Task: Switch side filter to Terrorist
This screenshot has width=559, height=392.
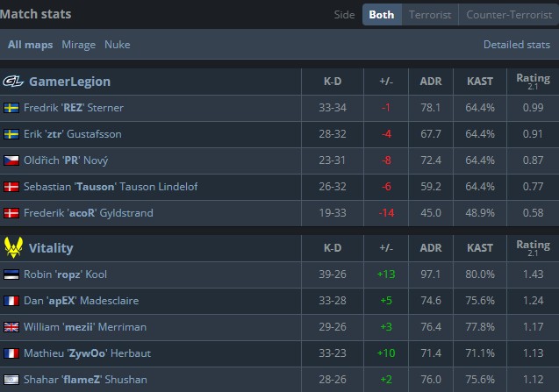Action: click(x=430, y=15)
